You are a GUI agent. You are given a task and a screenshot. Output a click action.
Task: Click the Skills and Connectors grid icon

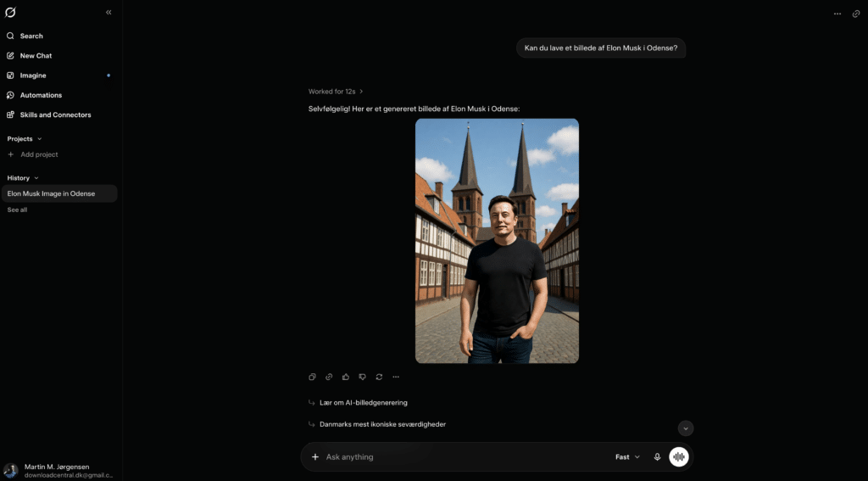(x=10, y=115)
